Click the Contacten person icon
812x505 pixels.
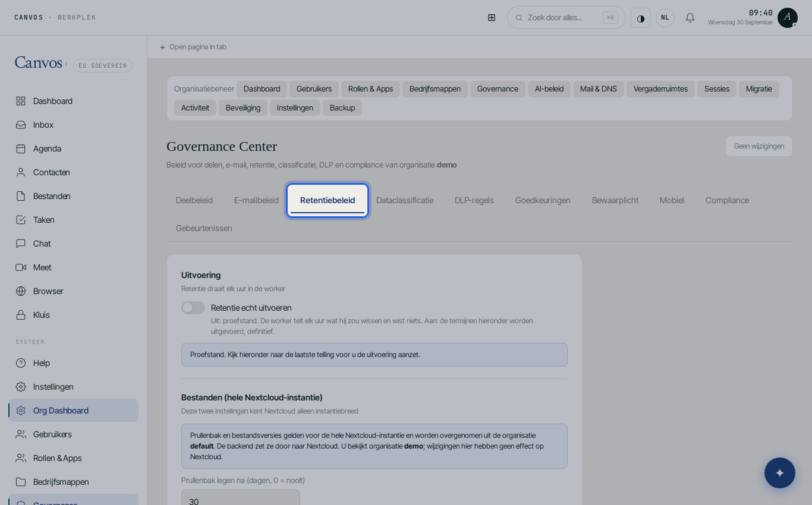point(21,172)
